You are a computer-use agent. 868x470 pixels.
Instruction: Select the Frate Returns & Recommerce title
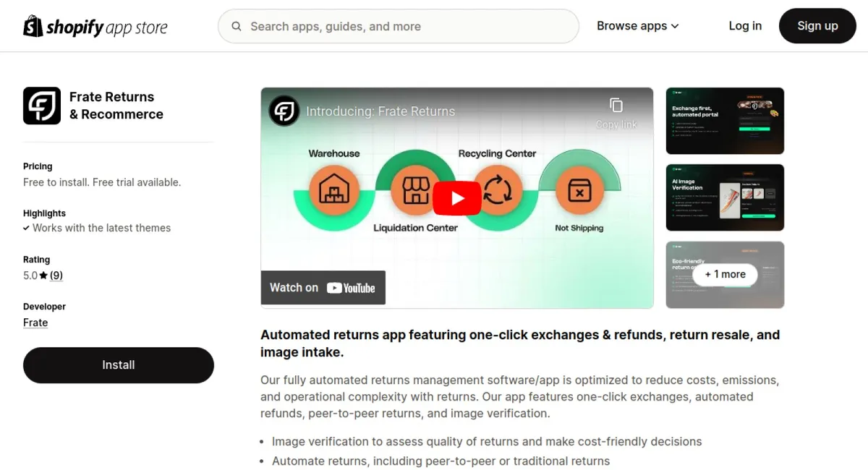click(x=116, y=106)
